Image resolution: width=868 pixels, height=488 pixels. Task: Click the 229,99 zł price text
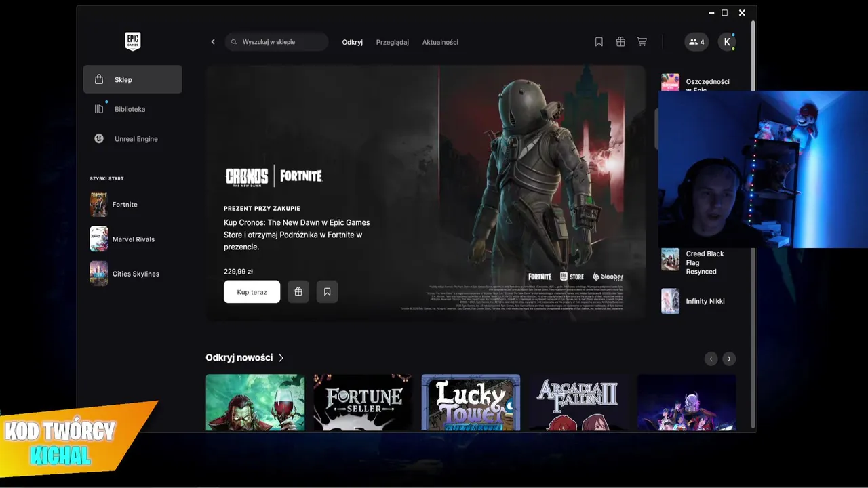click(238, 272)
